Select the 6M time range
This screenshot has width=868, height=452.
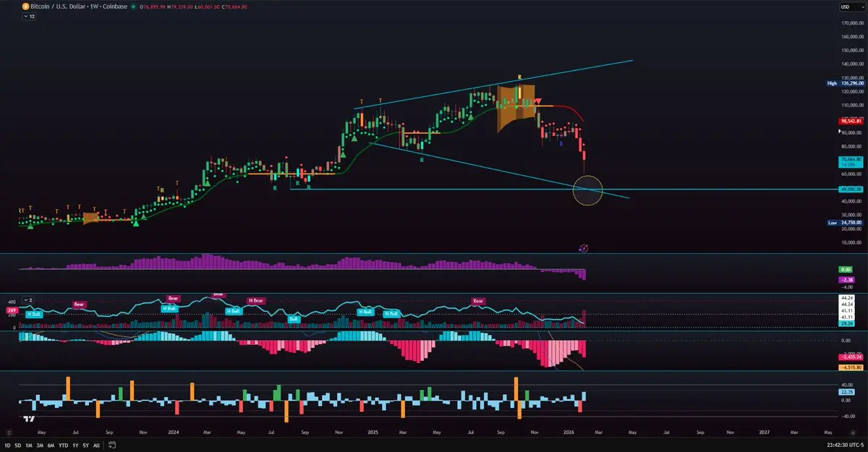click(x=51, y=446)
